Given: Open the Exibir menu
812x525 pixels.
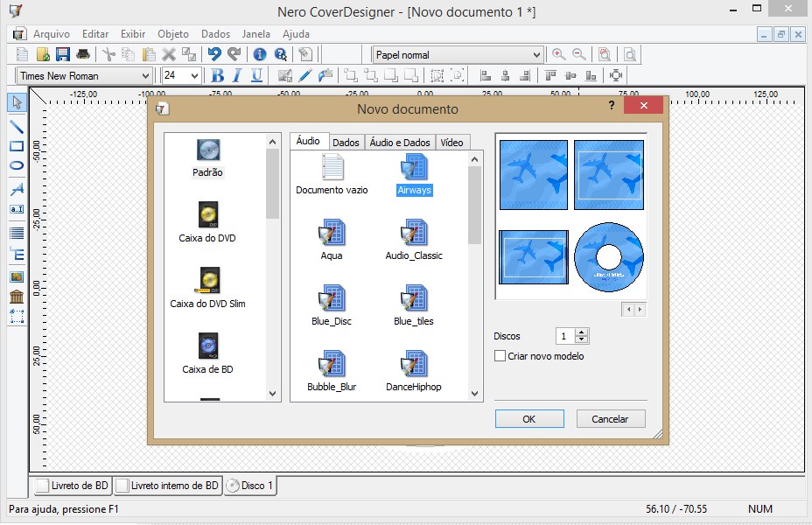Looking at the screenshot, I should coord(133,34).
